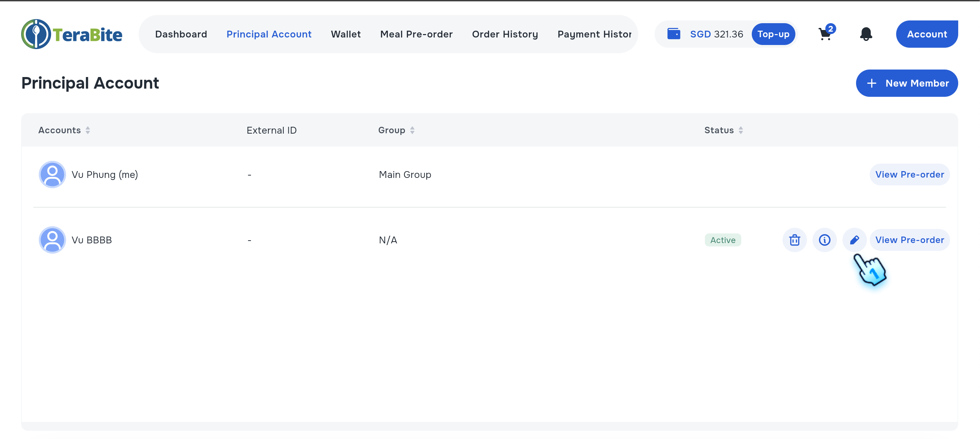
Task: Add a New Member
Action: tap(906, 83)
